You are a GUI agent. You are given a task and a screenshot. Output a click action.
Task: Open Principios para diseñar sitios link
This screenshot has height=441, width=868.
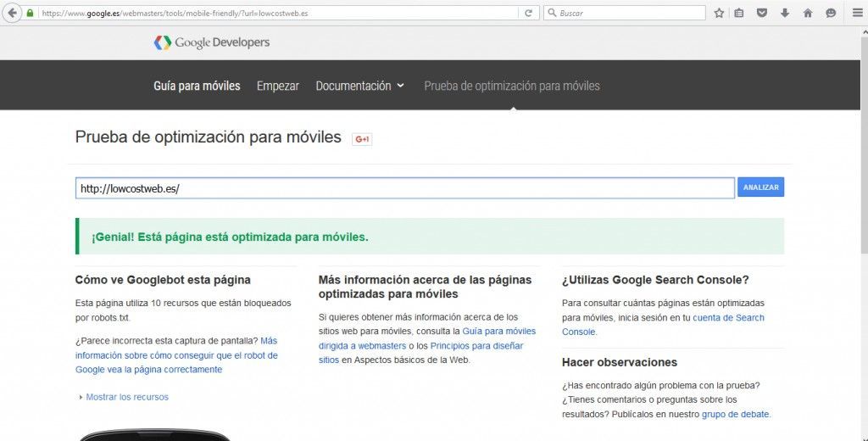[420, 353]
